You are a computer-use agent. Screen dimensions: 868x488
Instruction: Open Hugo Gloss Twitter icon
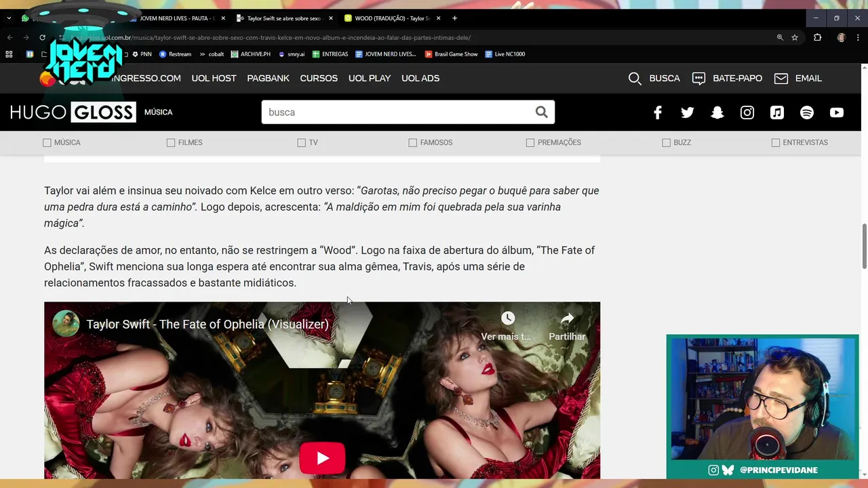[x=688, y=113]
